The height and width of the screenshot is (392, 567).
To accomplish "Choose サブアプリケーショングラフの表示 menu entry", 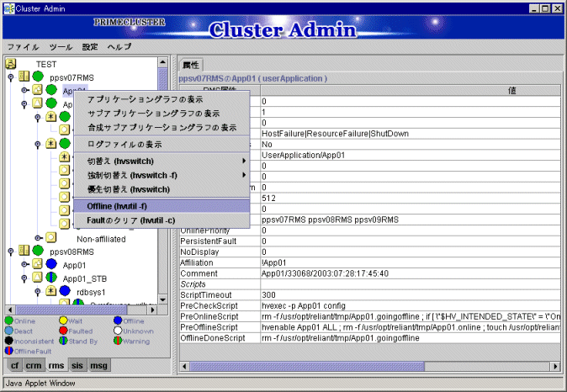I will pos(162,114).
